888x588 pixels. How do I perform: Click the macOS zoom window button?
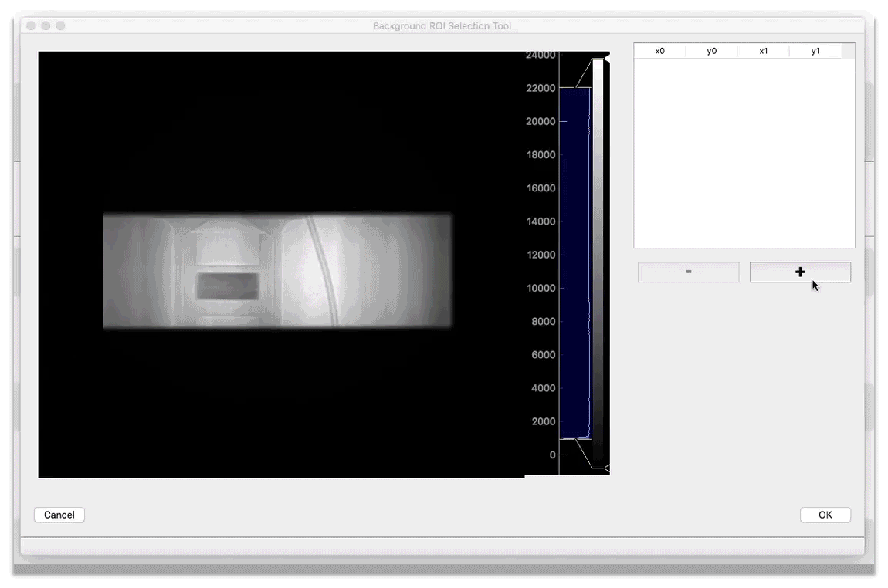tap(60, 25)
